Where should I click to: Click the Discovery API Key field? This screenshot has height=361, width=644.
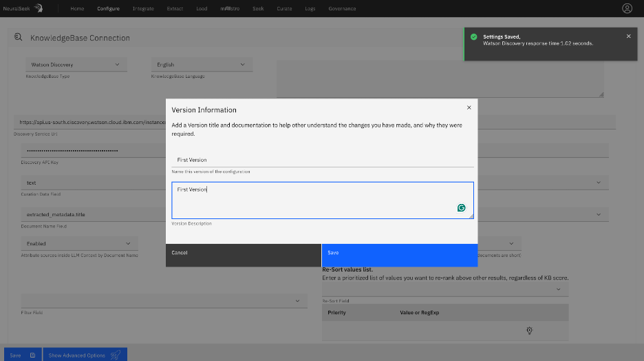[94, 150]
